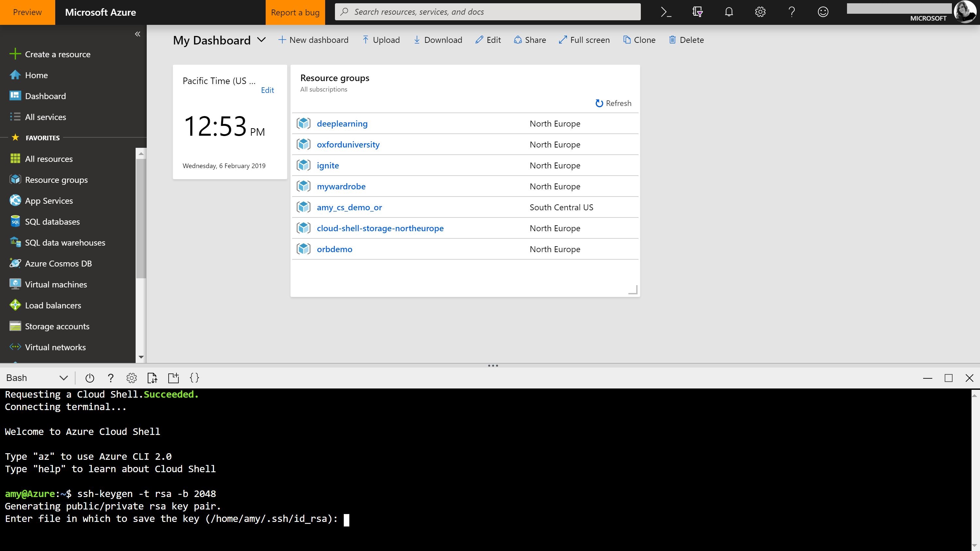The height and width of the screenshot is (551, 980).
Task: Open the user account avatar
Action: (x=966, y=12)
